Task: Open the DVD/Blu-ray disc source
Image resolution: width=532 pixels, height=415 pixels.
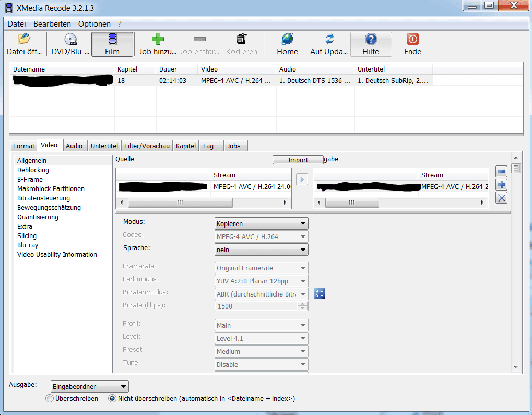Action: point(70,44)
